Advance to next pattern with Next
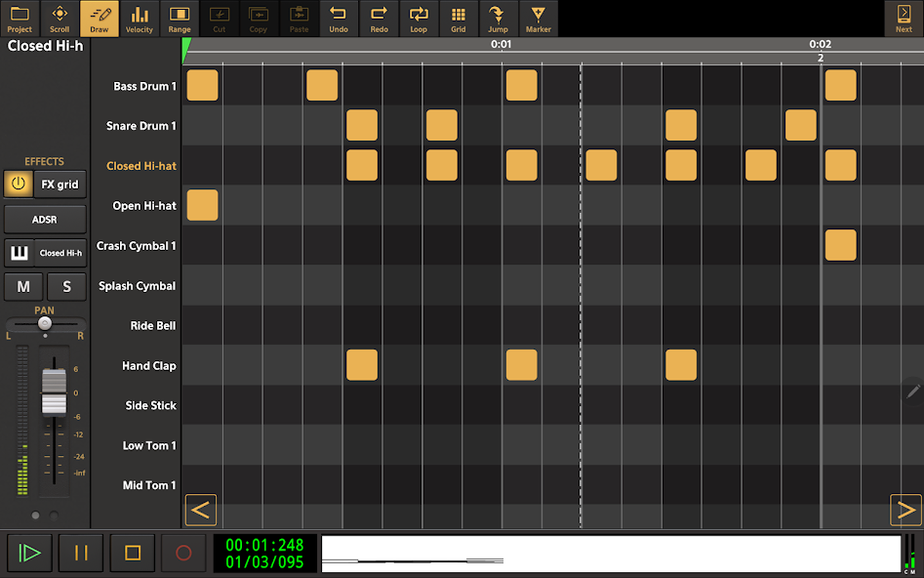 point(904,19)
